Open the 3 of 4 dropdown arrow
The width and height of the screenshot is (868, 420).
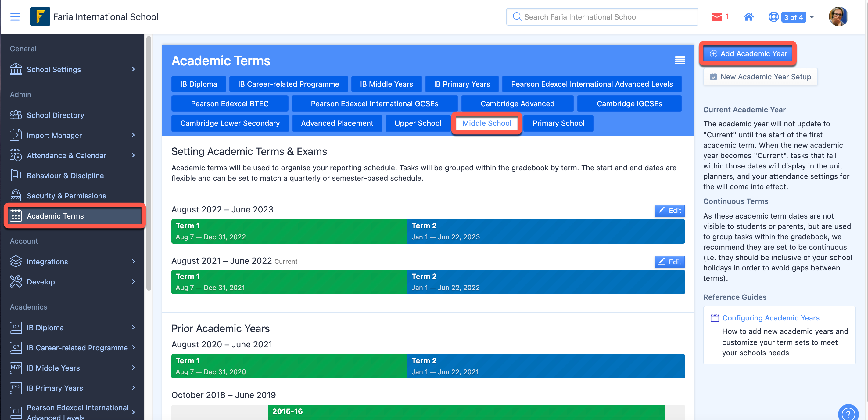812,17
